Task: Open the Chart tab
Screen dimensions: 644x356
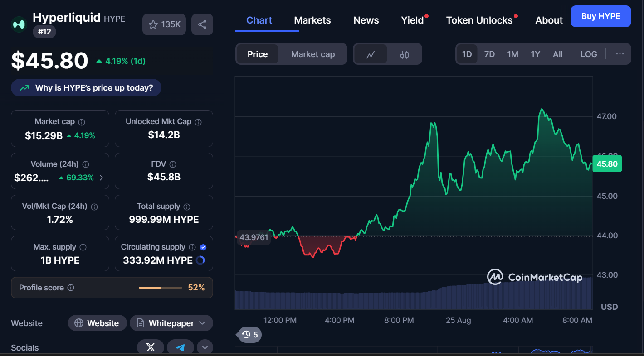Action: click(x=259, y=20)
